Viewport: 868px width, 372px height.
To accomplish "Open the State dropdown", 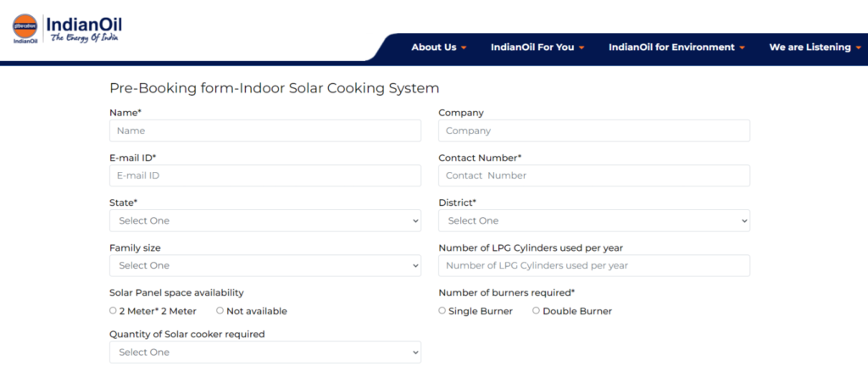I will tap(264, 220).
